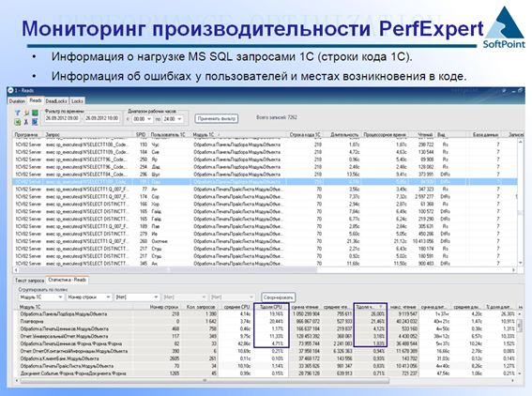Click down arrow of upper table scrollbar

click(521, 263)
